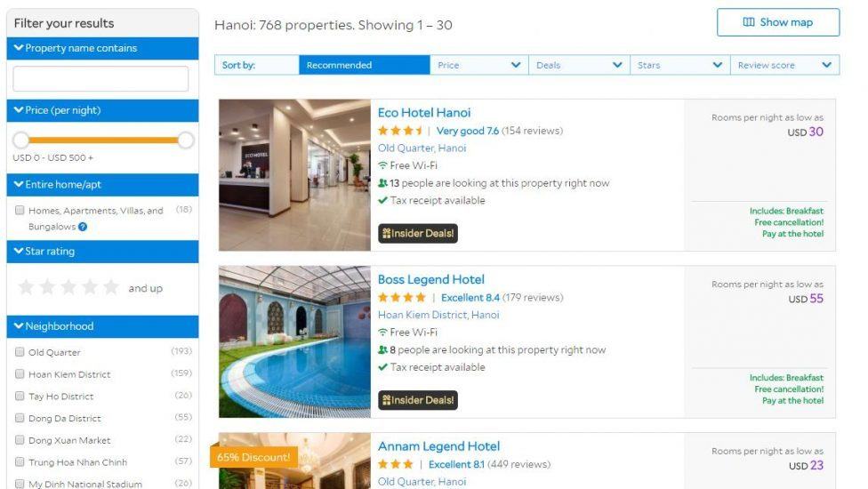Image resolution: width=868 pixels, height=489 pixels.
Task: Open the Price sort dropdown
Action: point(478,65)
